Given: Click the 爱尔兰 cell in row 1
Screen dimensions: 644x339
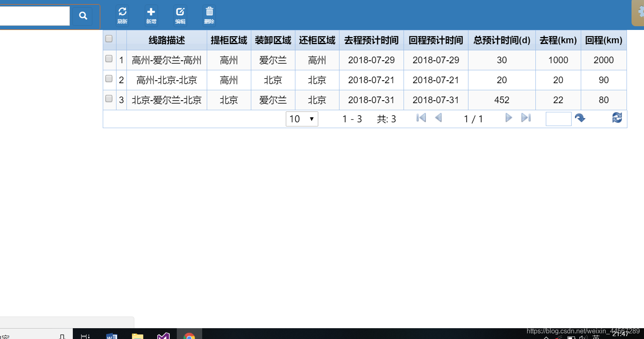Looking at the screenshot, I should click(x=273, y=60).
